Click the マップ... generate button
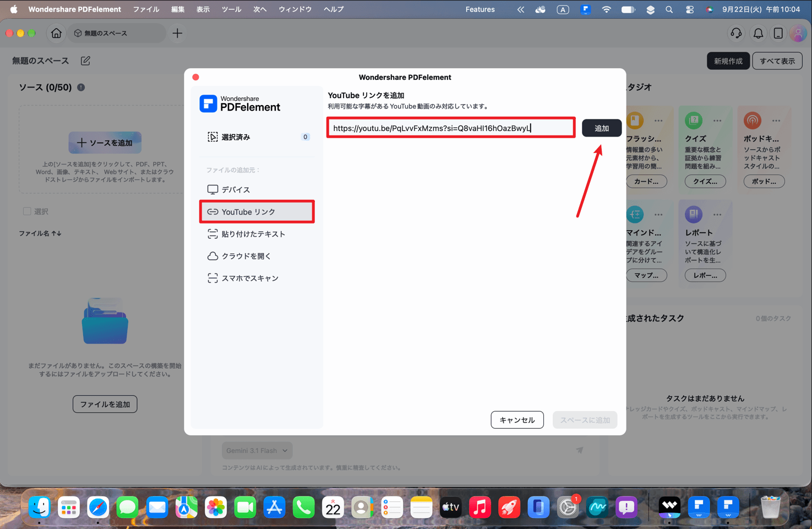Viewport: 812px width, 529px height. coord(646,275)
